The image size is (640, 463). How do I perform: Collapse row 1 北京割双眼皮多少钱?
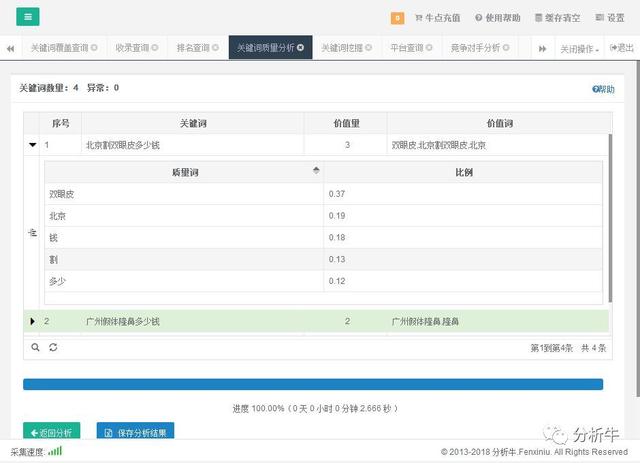(x=32, y=145)
